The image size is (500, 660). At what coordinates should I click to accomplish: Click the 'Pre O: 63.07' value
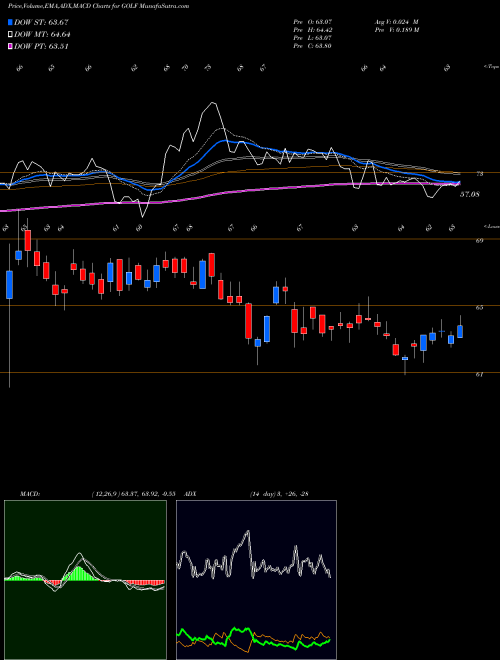[313, 21]
